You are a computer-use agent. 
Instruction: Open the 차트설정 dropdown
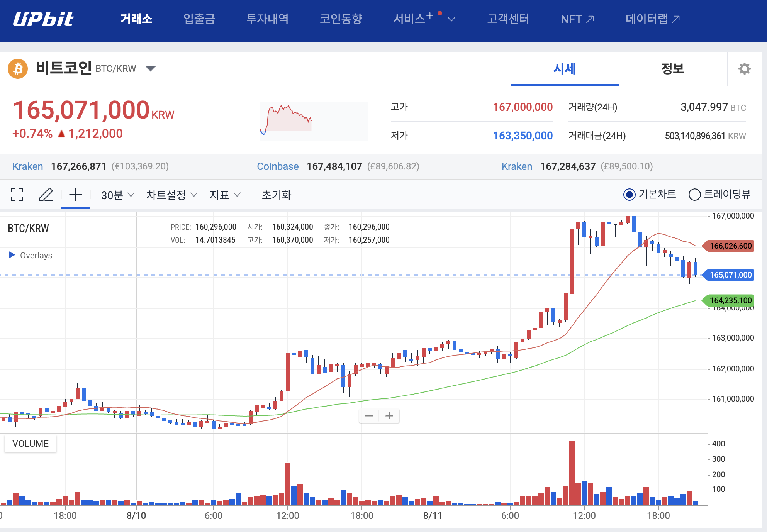coord(171,195)
